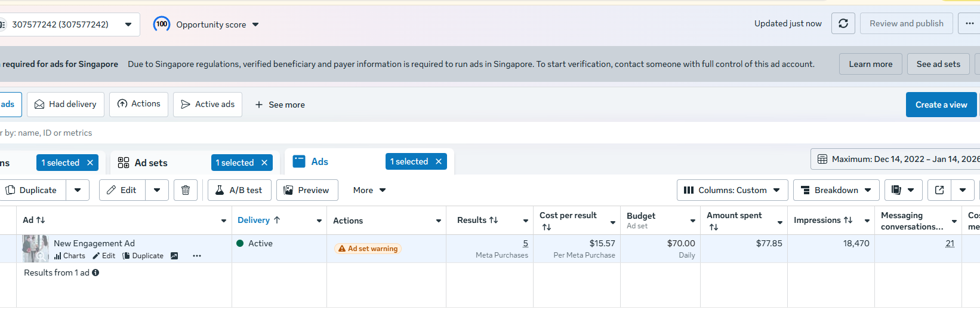Click the New Engagement Ad thumbnail
The width and height of the screenshot is (980, 309).
35,249
